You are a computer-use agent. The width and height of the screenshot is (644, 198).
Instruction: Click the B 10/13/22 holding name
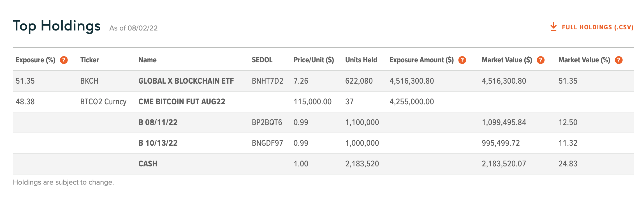(x=158, y=143)
